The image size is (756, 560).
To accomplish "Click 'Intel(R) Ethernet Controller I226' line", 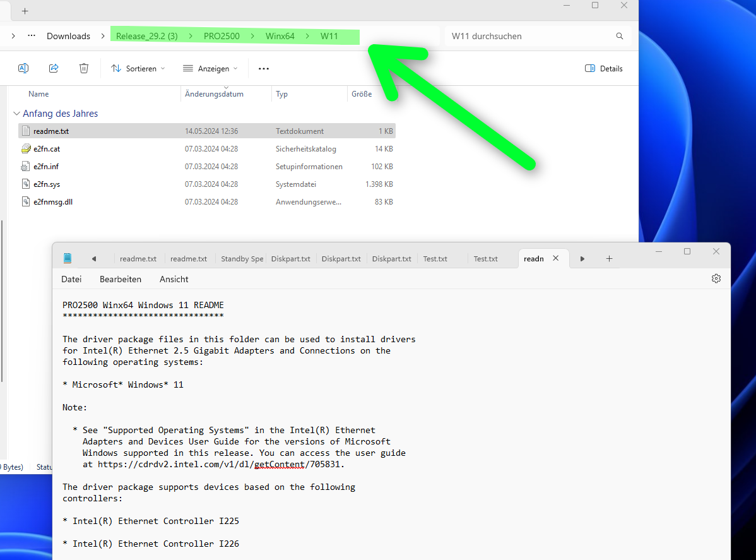I will pyautogui.click(x=156, y=544).
